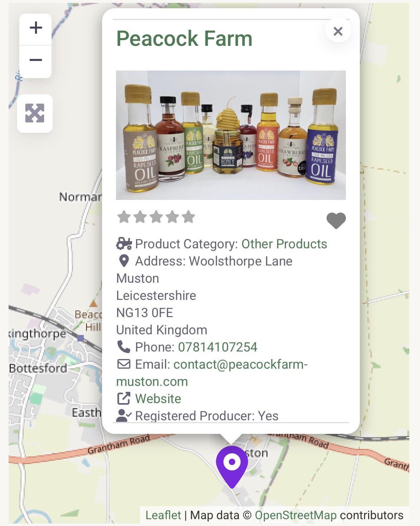Image resolution: width=420 pixels, height=526 pixels.
Task: Visit the Peacock Farm Website link
Action: (158, 399)
